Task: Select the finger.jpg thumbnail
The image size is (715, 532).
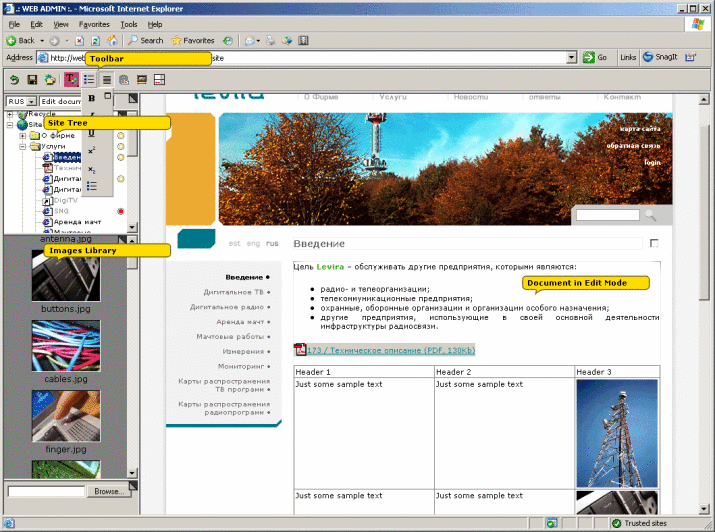Action: coord(66,416)
